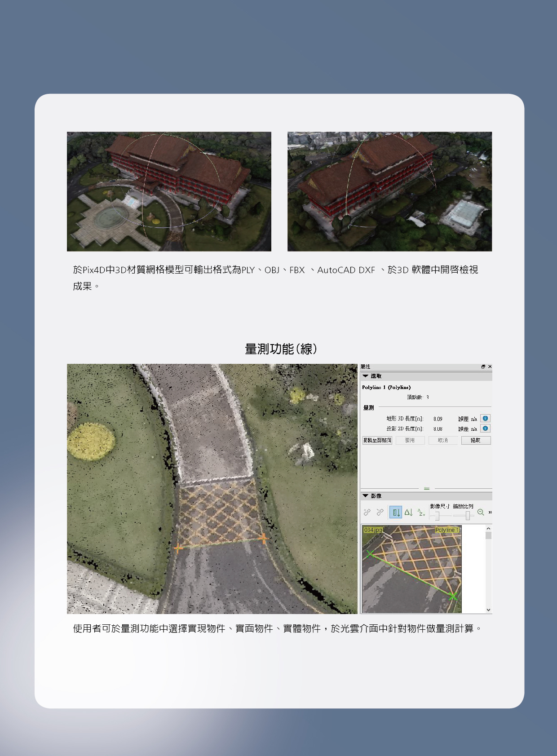
Task: Click the triangle sort icon
Action: click(408, 512)
